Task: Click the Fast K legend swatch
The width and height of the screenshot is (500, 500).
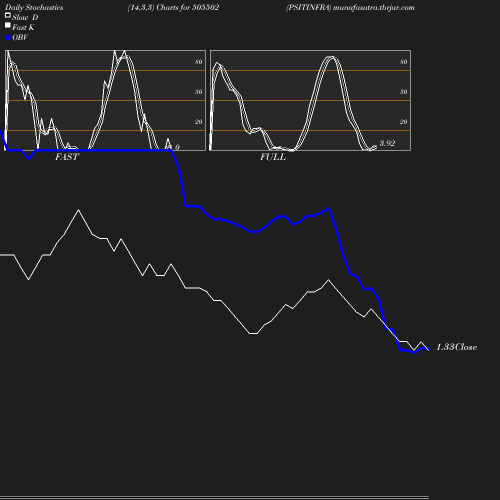Action: click(8, 25)
